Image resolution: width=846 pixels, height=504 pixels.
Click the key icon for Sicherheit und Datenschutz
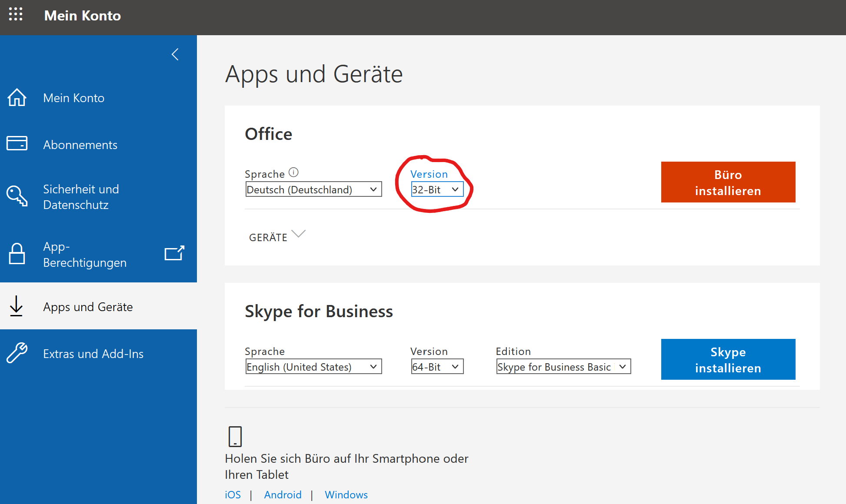tap(17, 196)
